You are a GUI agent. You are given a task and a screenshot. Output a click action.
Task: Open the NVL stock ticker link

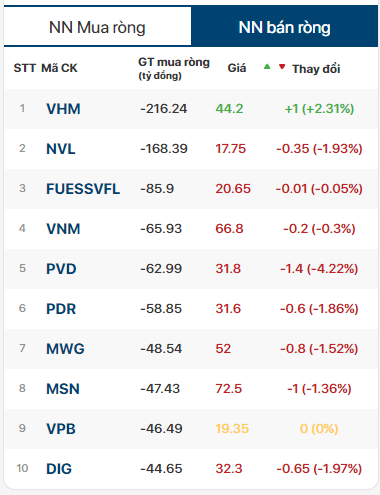point(61,149)
